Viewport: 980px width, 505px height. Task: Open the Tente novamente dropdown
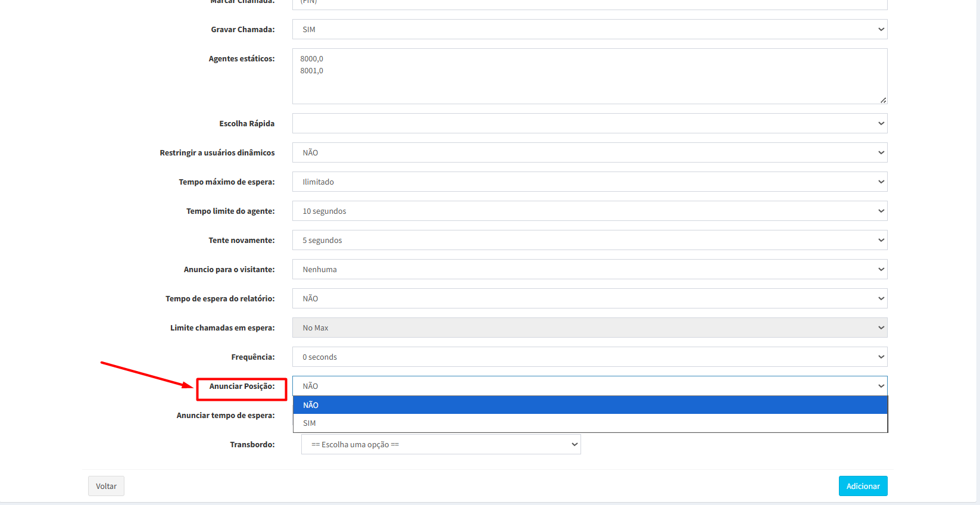pyautogui.click(x=589, y=240)
